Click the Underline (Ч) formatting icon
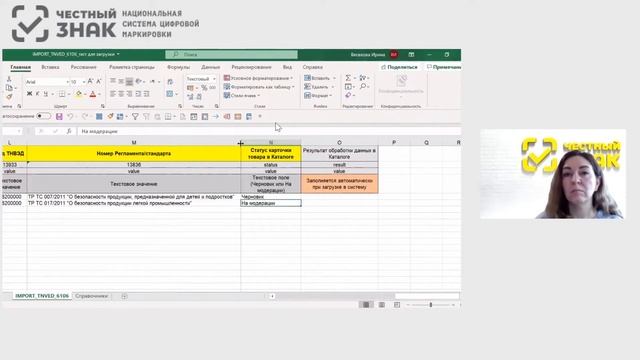Viewport: 640px width, 360px height. 46,94
